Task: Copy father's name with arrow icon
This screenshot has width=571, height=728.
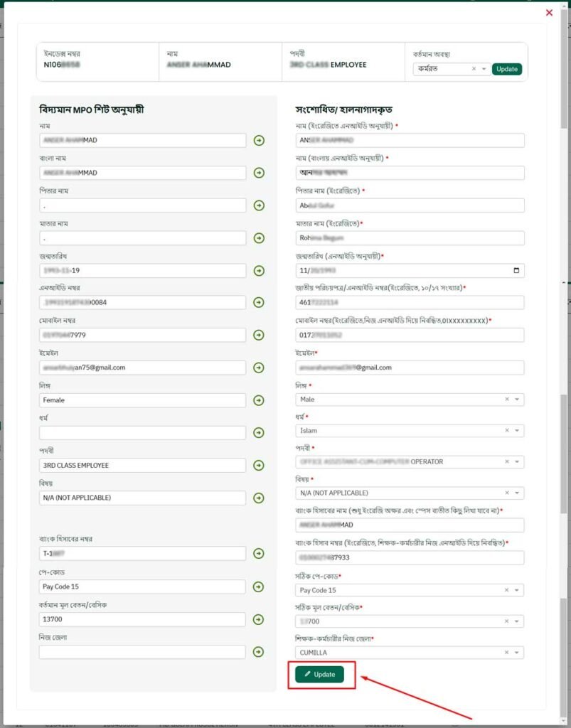Action: point(259,205)
